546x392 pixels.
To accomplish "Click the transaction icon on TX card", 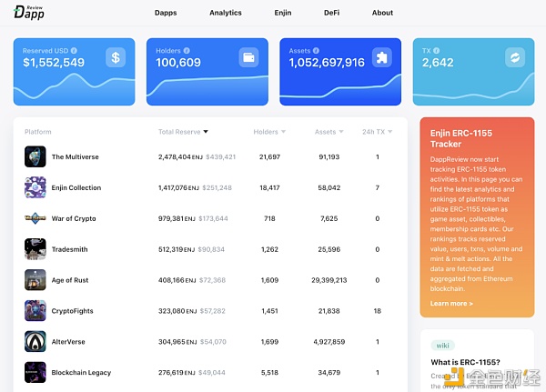I will pos(514,57).
